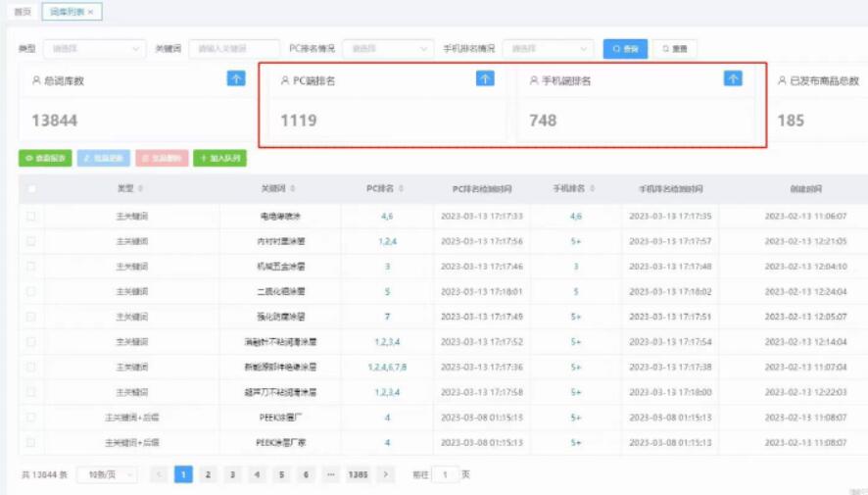Check the box for the first table row
This screenshot has height=495, width=868.
tap(31, 216)
